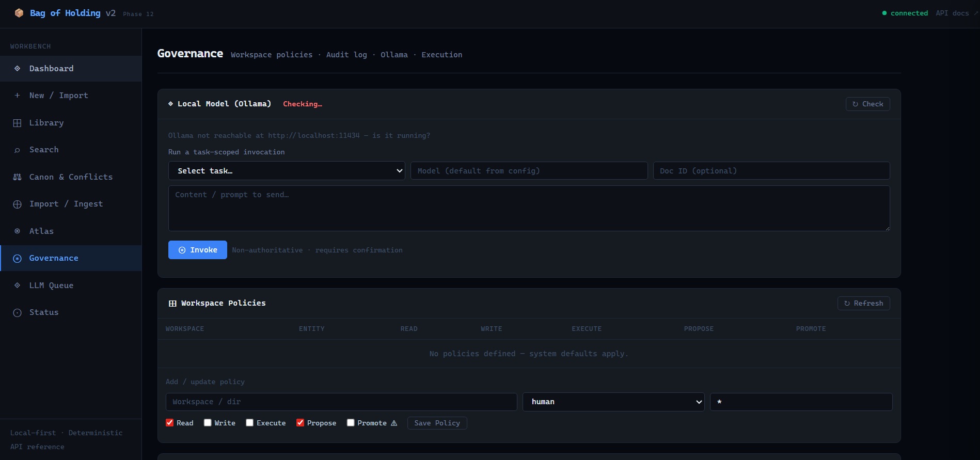
Task: Click the Canon & Conflicts scales icon
Action: click(x=18, y=177)
